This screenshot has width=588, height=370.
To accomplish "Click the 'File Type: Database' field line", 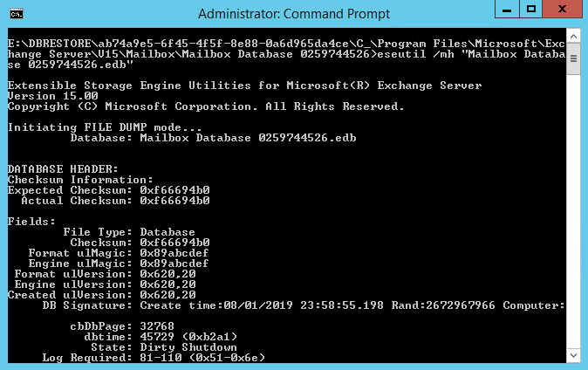I will [129, 232].
